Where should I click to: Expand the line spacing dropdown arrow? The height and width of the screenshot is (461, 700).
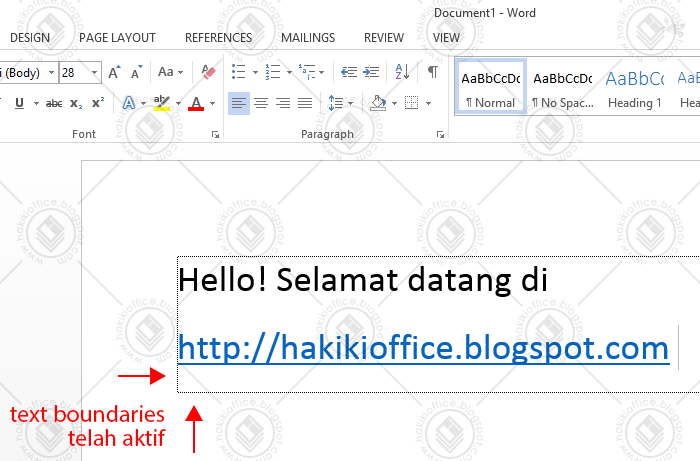[x=350, y=104]
